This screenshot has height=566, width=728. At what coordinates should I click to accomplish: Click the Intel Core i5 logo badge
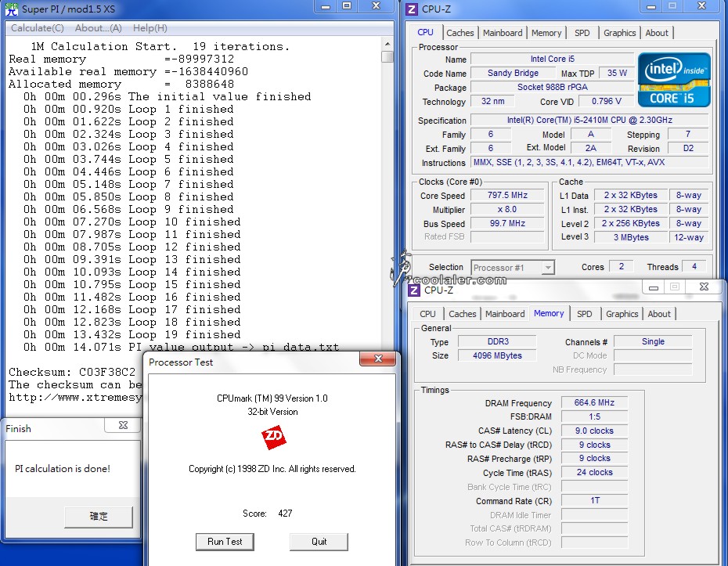[674, 80]
